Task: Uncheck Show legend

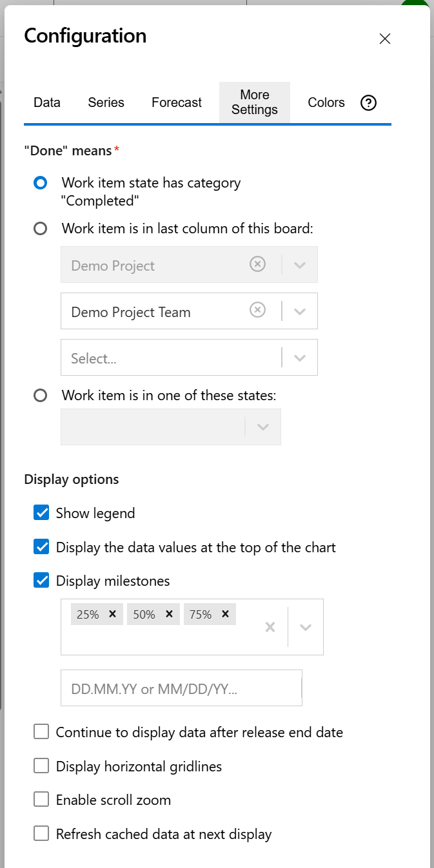Action: coord(41,512)
